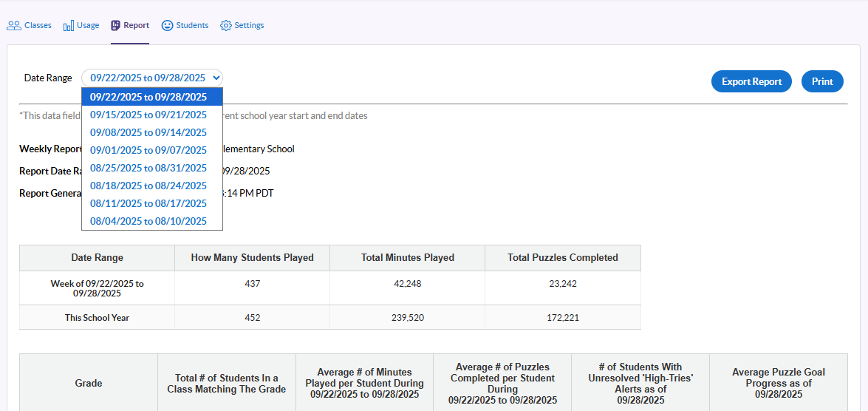Click Week of 09/22/2025 to 09/28/2025 cell
868x411 pixels.
click(x=98, y=288)
